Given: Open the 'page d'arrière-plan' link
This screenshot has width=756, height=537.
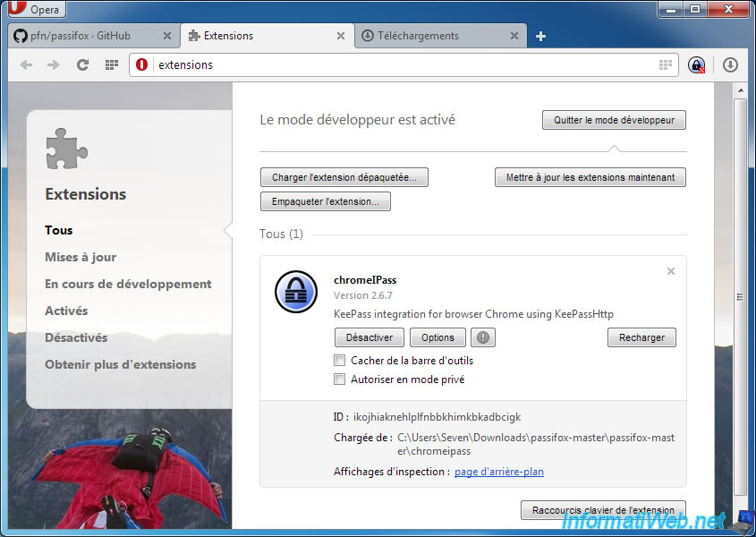Looking at the screenshot, I should pyautogui.click(x=499, y=472).
